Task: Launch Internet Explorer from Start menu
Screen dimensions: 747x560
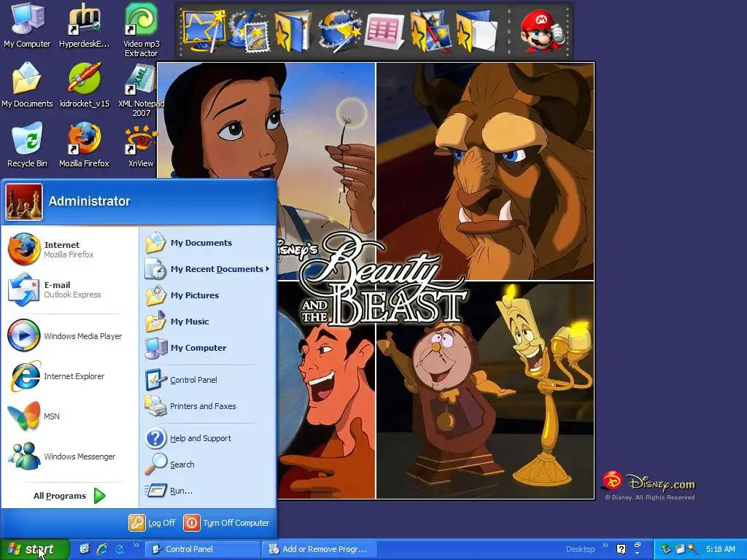Action: 69,376
